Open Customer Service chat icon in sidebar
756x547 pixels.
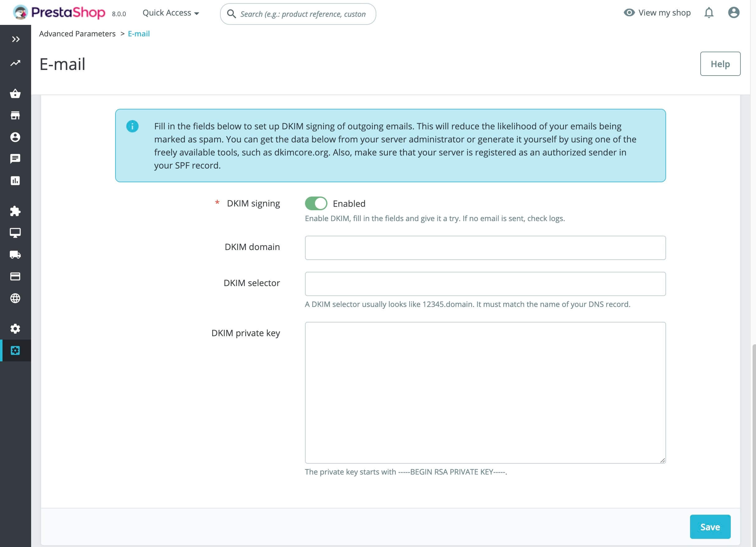15,159
